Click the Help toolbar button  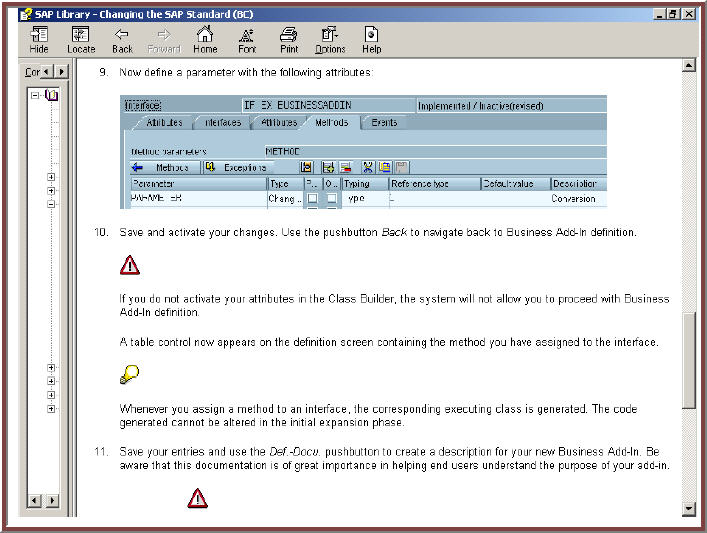pos(372,40)
